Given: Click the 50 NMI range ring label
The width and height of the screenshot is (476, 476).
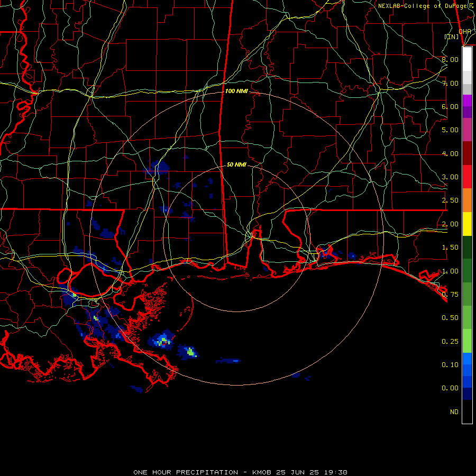Looking at the screenshot, I should coord(236,164).
